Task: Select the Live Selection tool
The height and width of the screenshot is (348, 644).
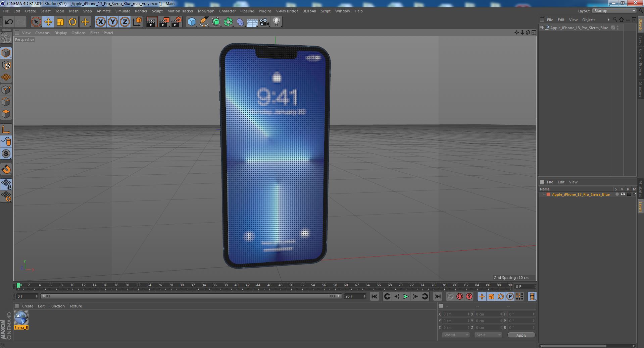Action: (36, 22)
